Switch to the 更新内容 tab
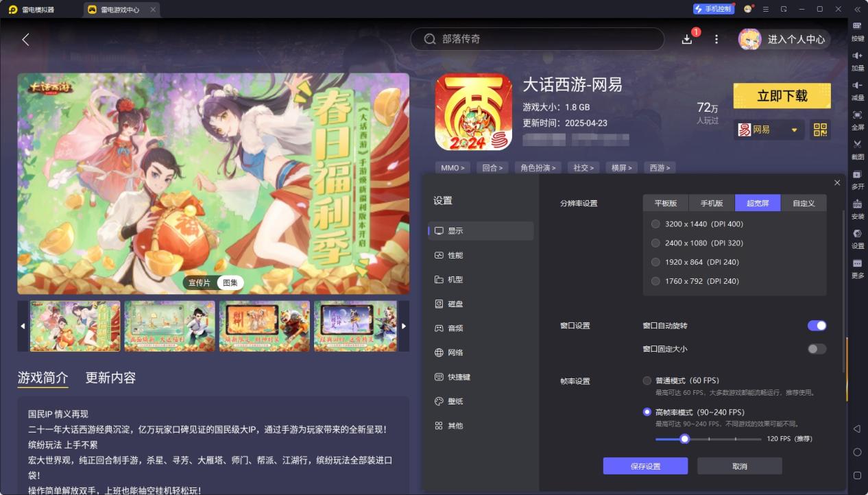Viewport: 868px width, 495px height. coord(110,378)
